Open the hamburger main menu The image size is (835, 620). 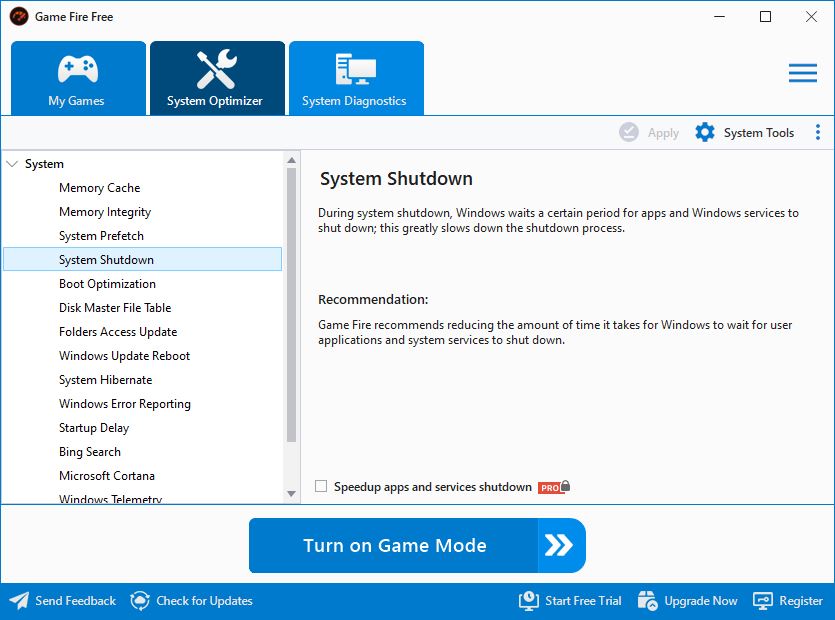click(x=803, y=73)
